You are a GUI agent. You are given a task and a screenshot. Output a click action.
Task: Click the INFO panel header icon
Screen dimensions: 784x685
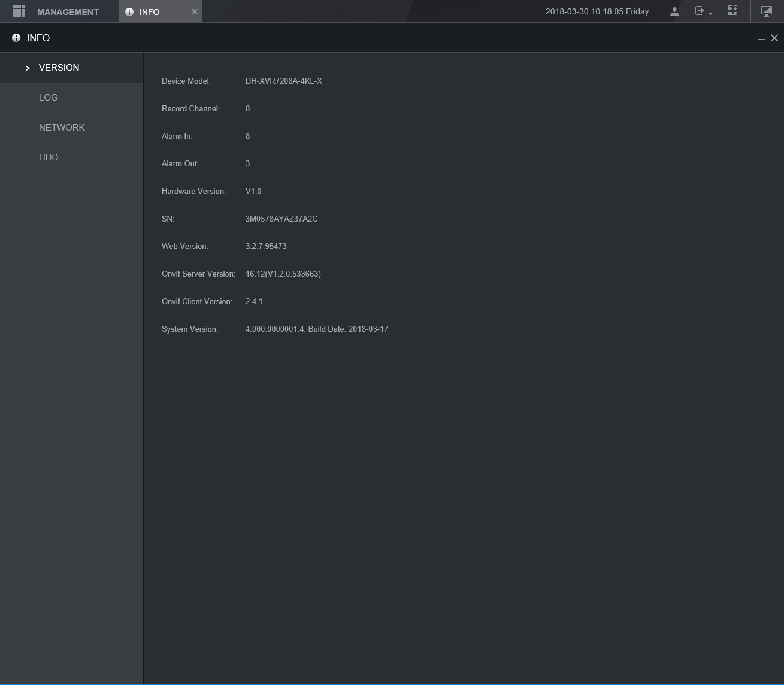[x=16, y=38]
